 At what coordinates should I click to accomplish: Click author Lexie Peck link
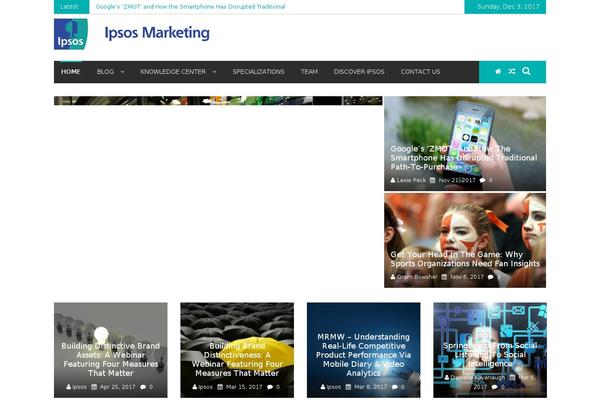(411, 180)
